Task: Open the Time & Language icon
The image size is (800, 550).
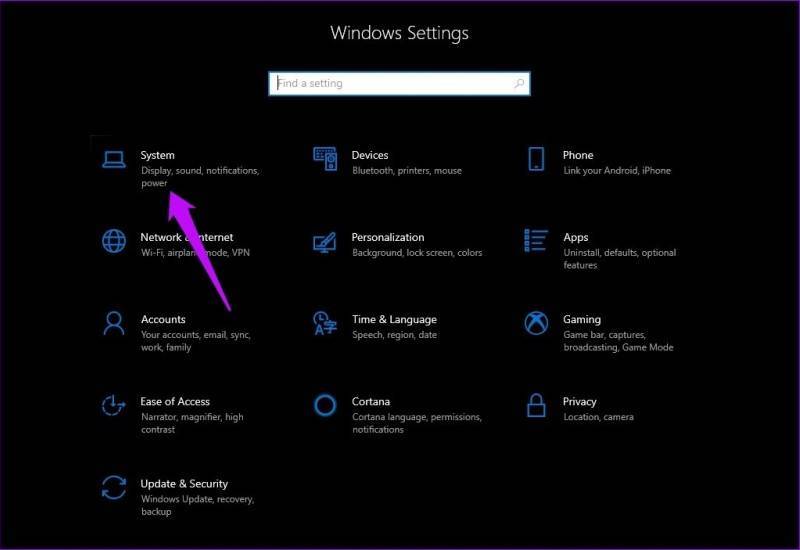Action: (325, 323)
